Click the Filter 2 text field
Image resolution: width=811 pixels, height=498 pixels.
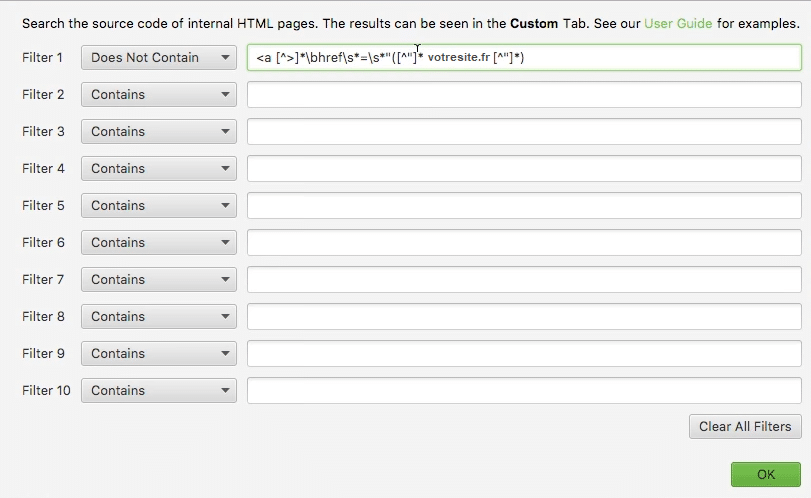point(524,95)
